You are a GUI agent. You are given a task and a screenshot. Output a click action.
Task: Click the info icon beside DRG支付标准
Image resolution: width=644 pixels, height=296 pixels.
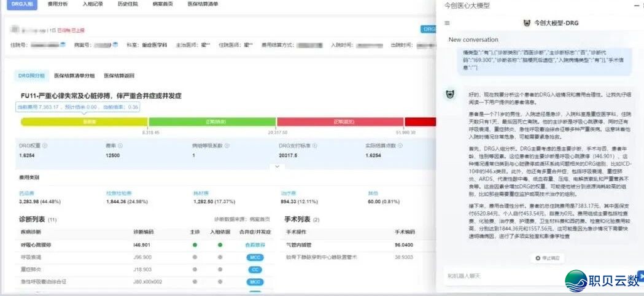click(312, 146)
